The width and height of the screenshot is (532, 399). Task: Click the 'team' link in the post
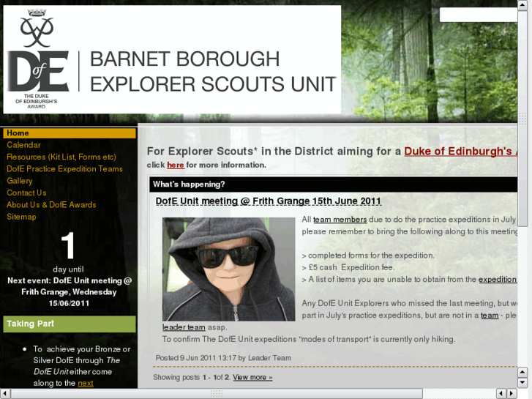(x=490, y=316)
